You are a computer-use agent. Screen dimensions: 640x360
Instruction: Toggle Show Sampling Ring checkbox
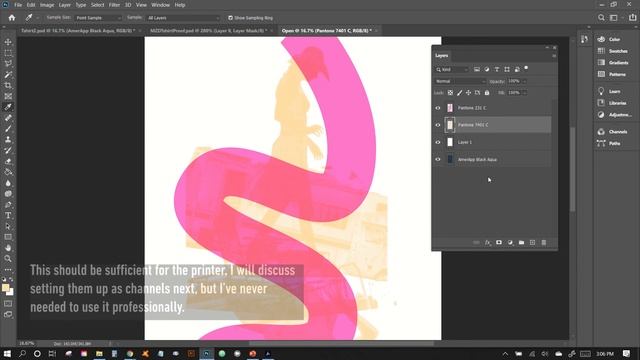230,18
